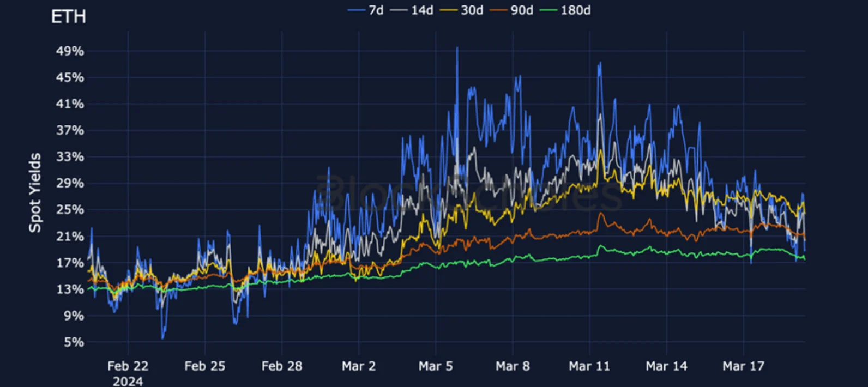Click the Spot Yields axis label
Image resolution: width=868 pixels, height=387 pixels.
[x=35, y=192]
